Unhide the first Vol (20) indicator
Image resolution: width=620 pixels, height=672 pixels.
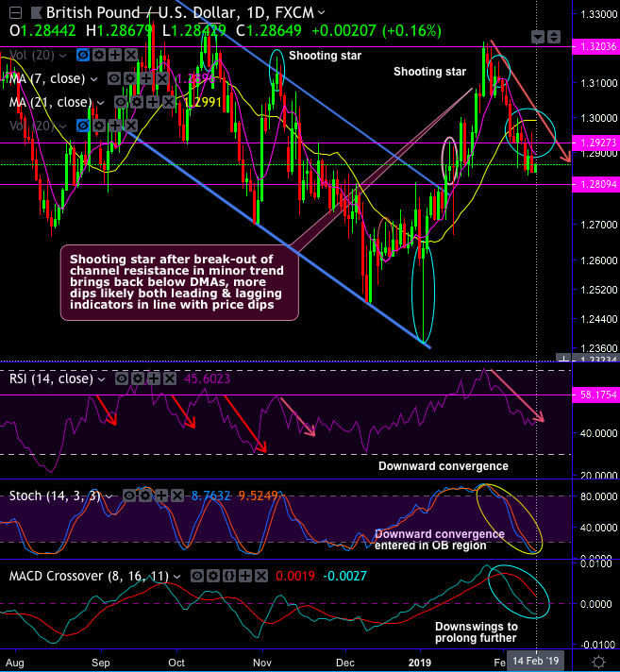(x=83, y=55)
